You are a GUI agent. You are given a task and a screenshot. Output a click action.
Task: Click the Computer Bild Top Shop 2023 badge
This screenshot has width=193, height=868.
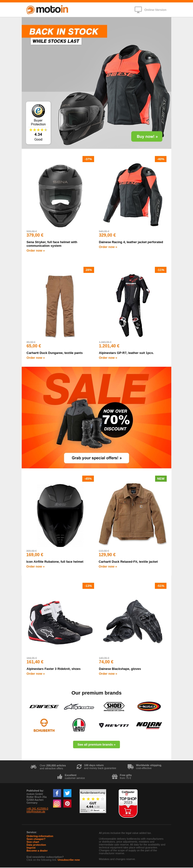coord(128,803)
